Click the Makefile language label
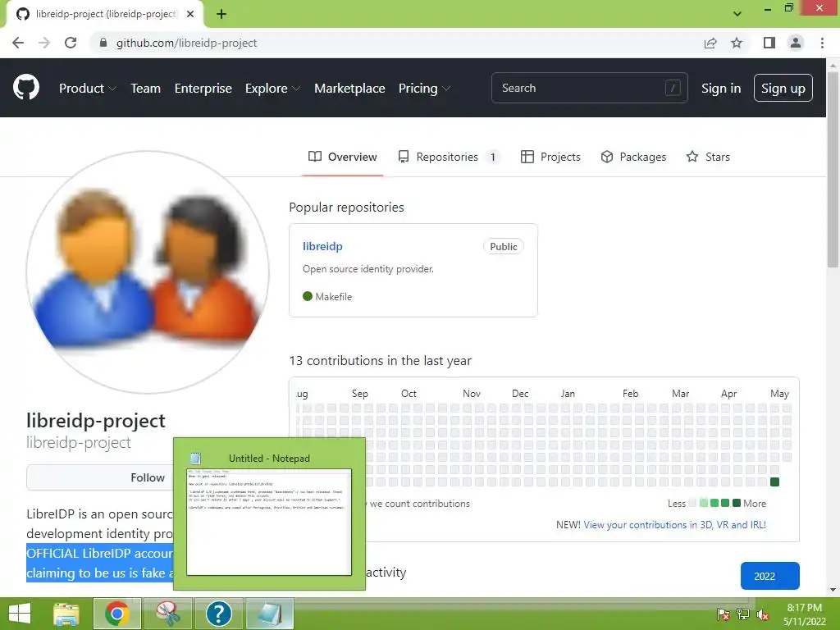The image size is (840, 630). click(333, 297)
